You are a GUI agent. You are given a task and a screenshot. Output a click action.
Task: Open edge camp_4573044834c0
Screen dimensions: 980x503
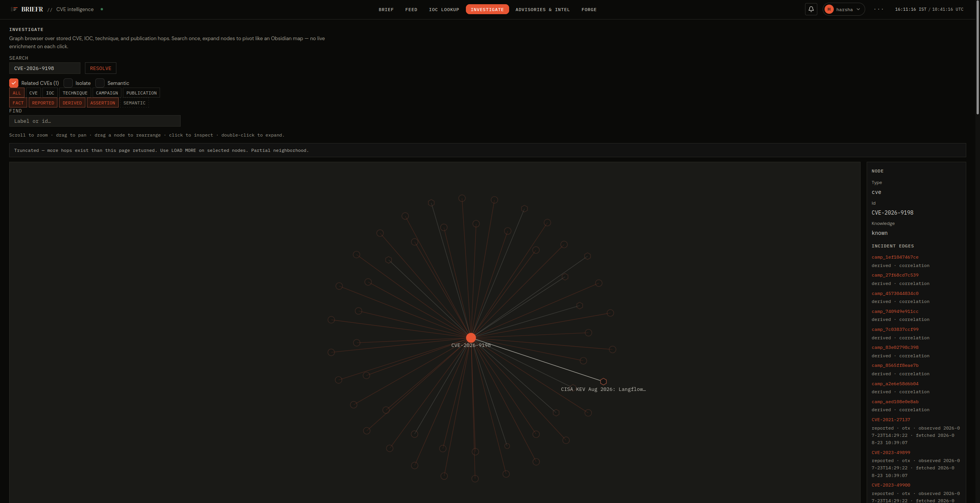895,293
